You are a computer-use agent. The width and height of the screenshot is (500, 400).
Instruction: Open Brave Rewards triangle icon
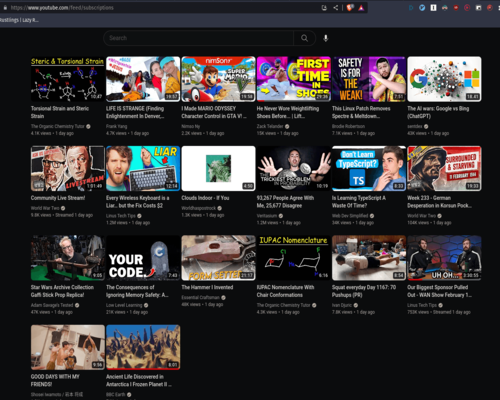tap(361, 8)
